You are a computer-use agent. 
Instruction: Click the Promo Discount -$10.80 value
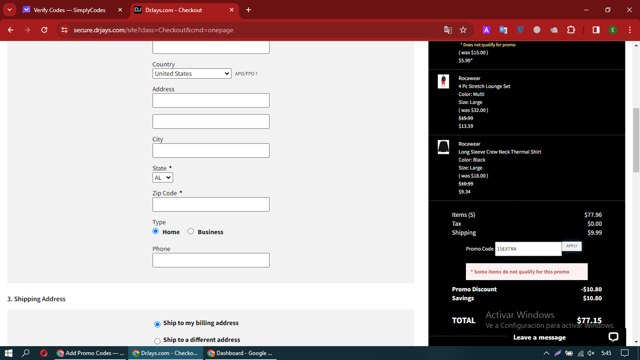click(x=591, y=289)
